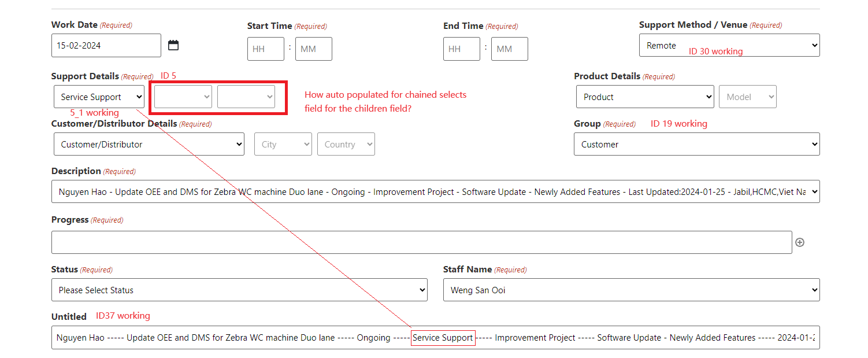868x358 pixels.
Task: Click the Start Time HH field
Action: tap(266, 49)
